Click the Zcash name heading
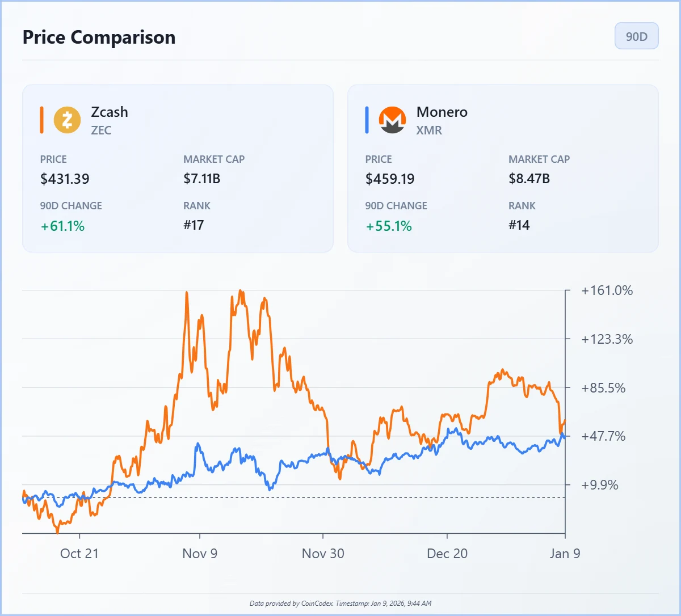 (x=110, y=112)
